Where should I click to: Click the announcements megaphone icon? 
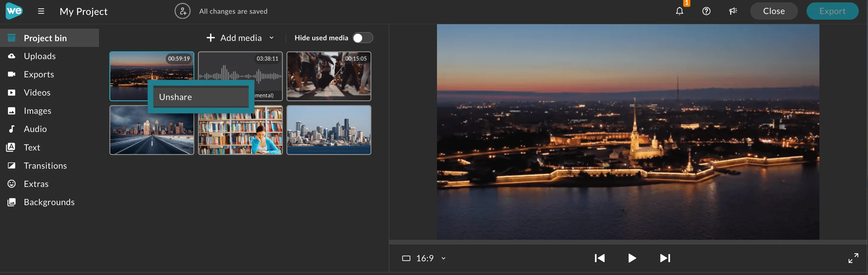point(733,11)
